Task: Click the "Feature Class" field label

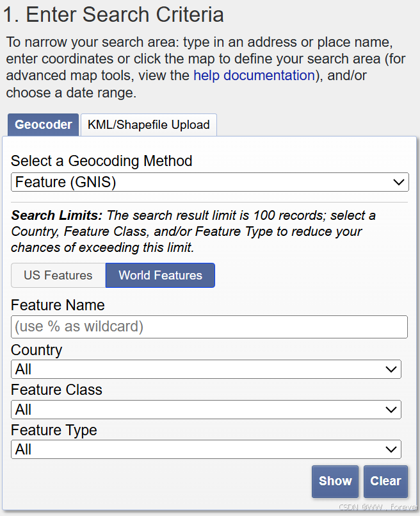Action: (x=56, y=390)
